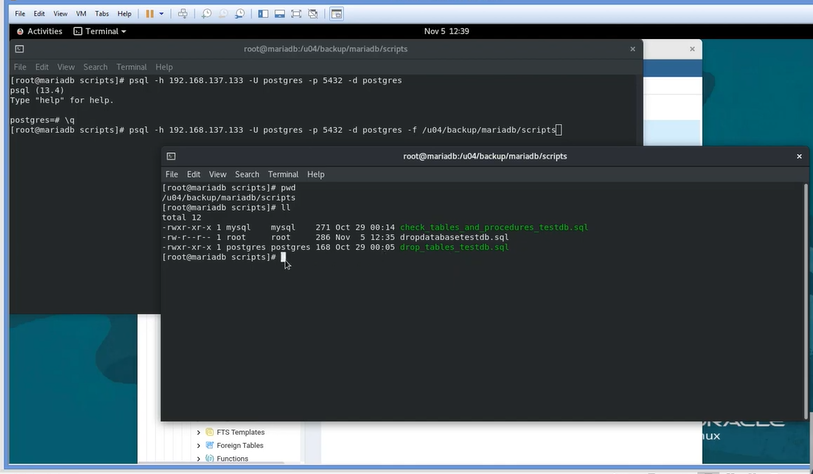Click check_tables_and_procedures_testdb.sql filename
Image resolution: width=813 pixels, height=474 pixels.
494,227
